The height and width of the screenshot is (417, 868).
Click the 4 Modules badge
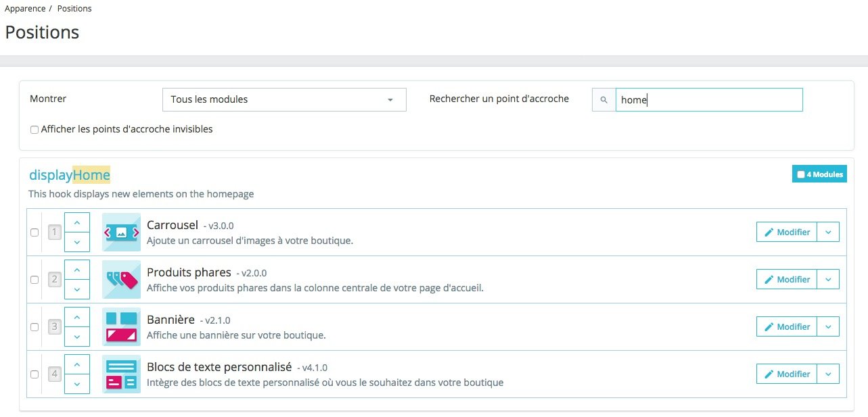[x=819, y=174]
